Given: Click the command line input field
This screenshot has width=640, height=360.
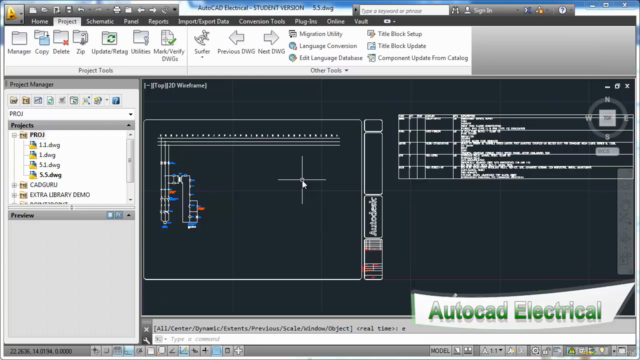Looking at the screenshot, I should (x=392, y=339).
